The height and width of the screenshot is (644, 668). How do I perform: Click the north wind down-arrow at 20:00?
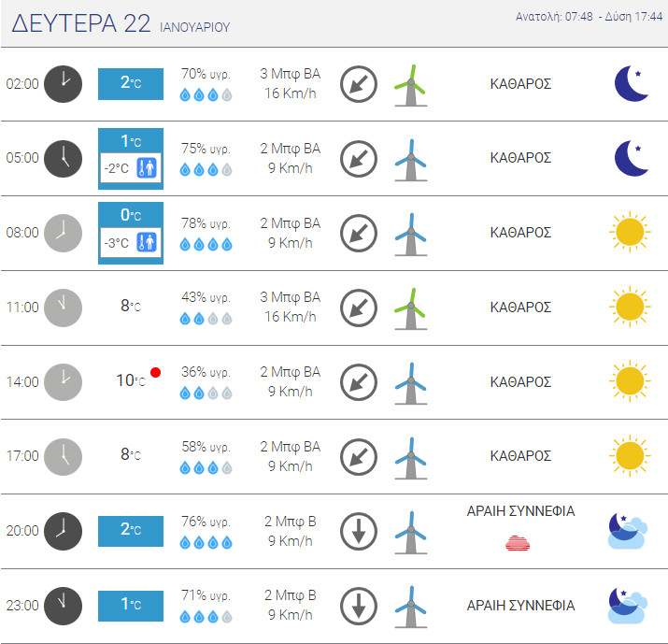[358, 531]
